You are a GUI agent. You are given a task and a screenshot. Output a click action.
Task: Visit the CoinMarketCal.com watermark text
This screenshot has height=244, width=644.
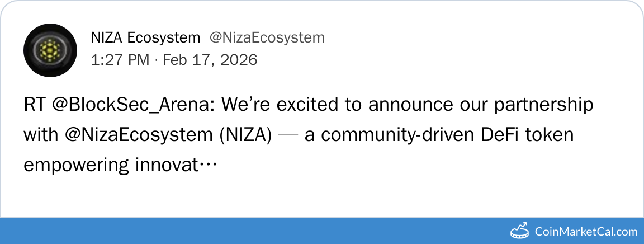(585, 231)
